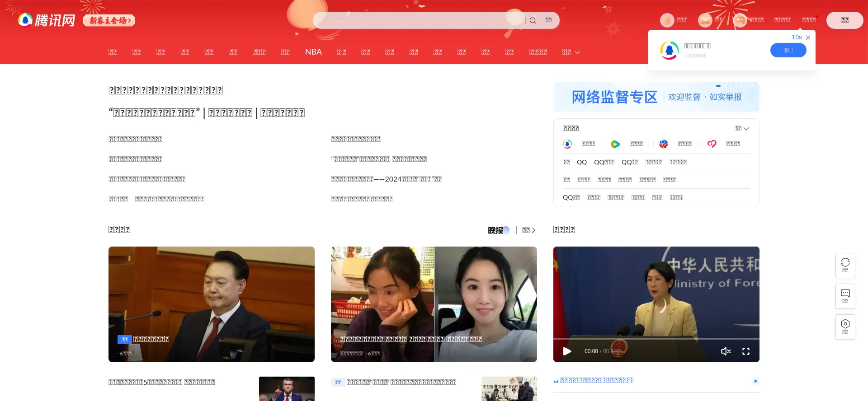The image size is (868, 401).
Task: Open the 网络监督专区 banner
Action: click(x=656, y=97)
